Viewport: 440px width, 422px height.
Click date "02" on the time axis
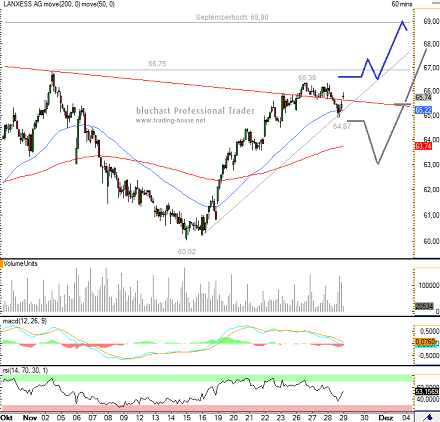(x=46, y=418)
